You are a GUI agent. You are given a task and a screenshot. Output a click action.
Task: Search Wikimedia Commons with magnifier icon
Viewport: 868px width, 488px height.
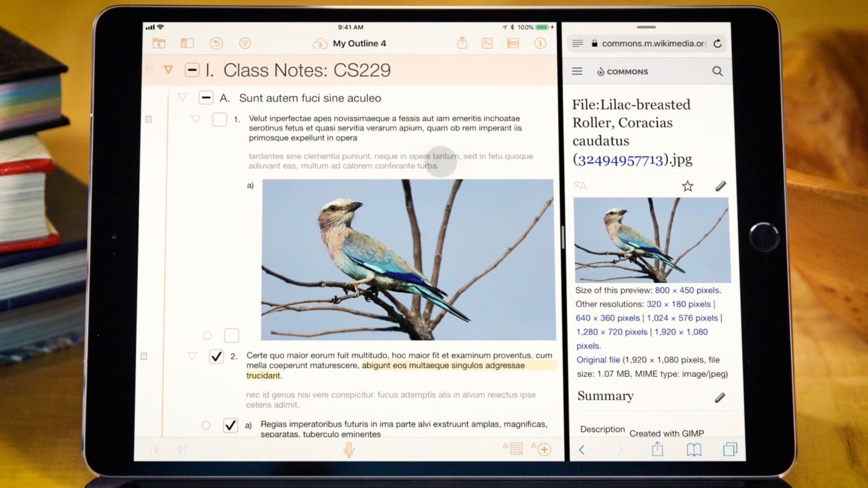click(x=717, y=71)
